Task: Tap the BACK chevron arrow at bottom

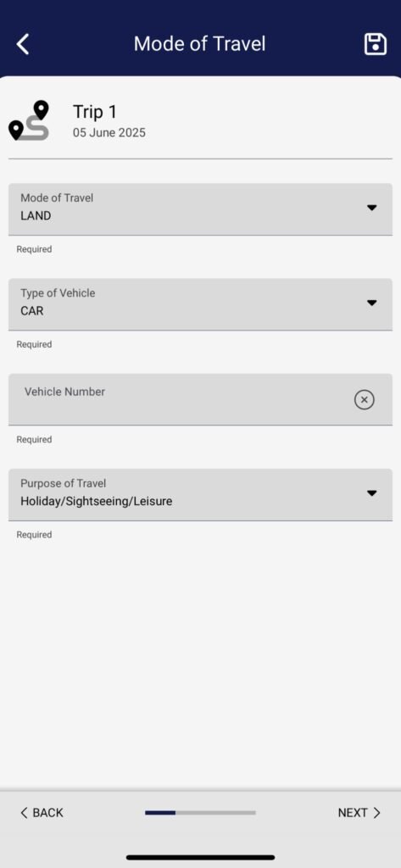Action: pos(24,813)
